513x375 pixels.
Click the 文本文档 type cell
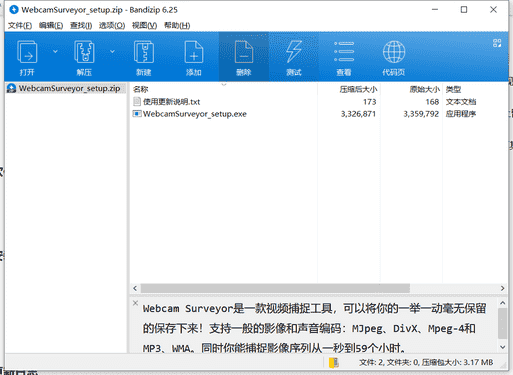pyautogui.click(x=461, y=102)
